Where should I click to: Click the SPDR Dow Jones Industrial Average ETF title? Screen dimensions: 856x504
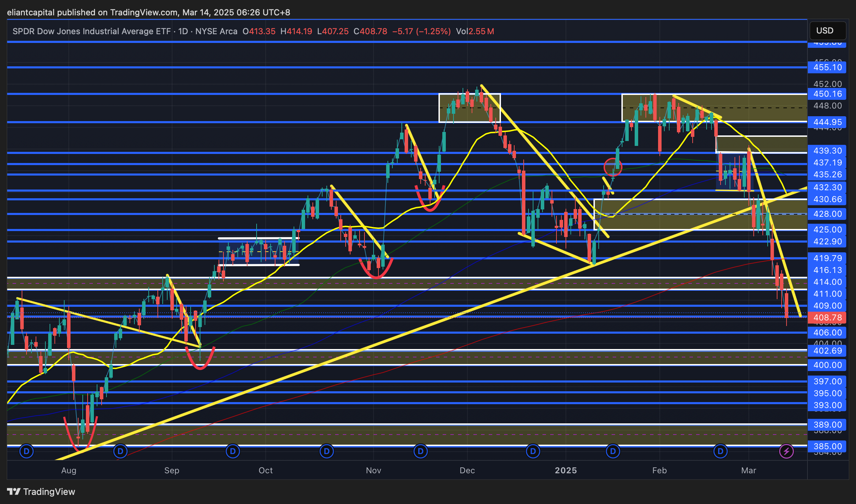pos(91,31)
